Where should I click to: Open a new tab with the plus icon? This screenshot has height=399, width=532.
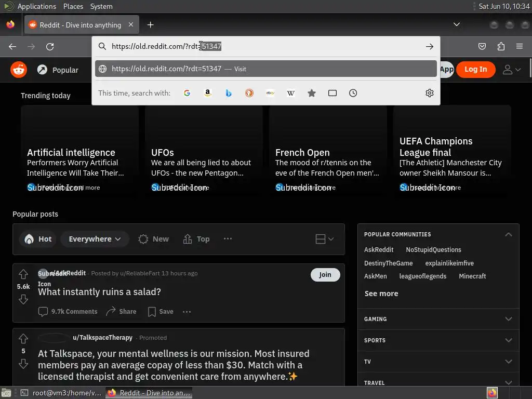150,25
